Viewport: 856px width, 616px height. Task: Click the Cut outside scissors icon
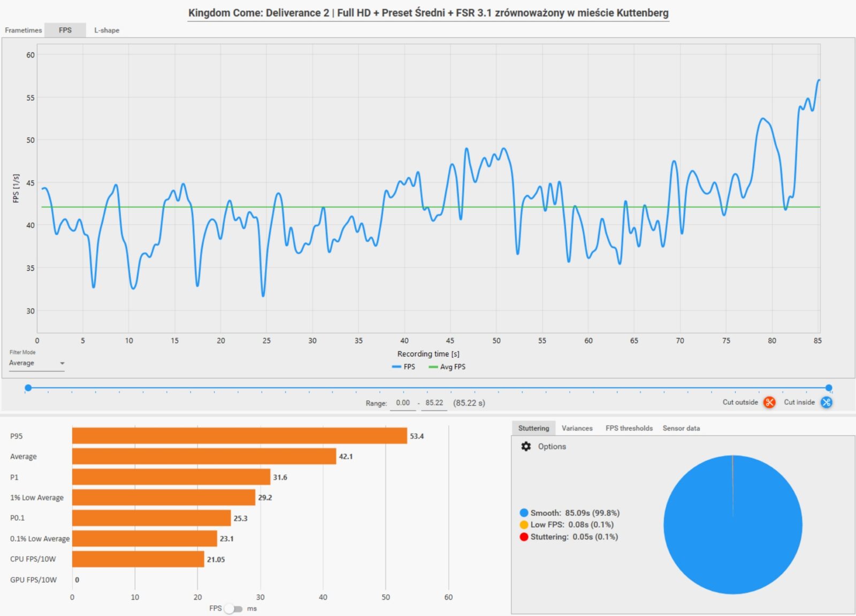tap(769, 402)
